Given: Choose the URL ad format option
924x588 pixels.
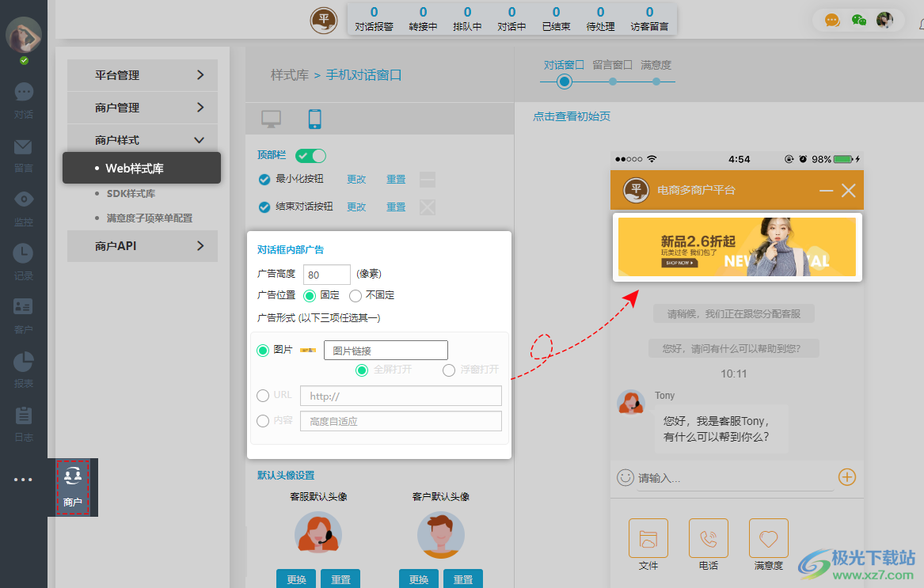Looking at the screenshot, I should pyautogui.click(x=262, y=395).
